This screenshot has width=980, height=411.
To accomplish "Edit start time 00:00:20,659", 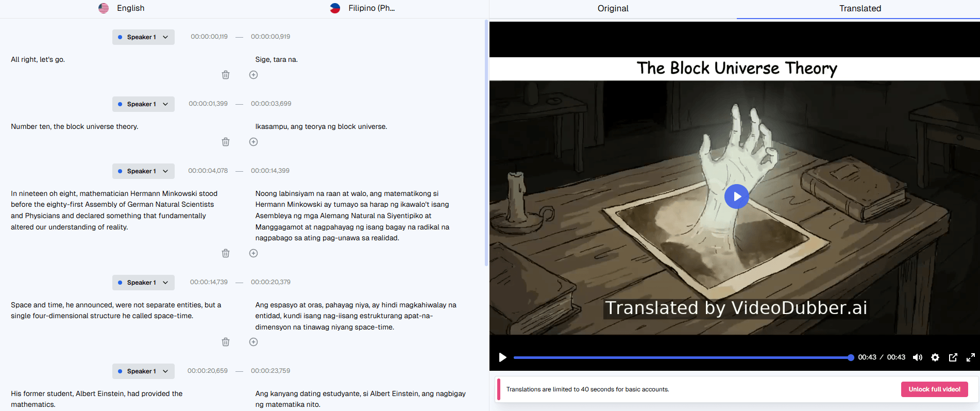I will click(x=208, y=371).
